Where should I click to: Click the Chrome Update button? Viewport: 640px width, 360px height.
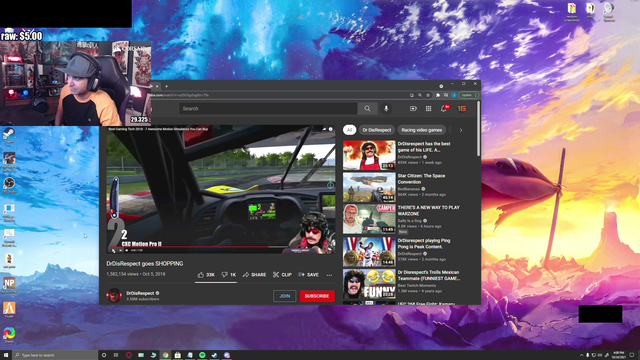point(468,95)
